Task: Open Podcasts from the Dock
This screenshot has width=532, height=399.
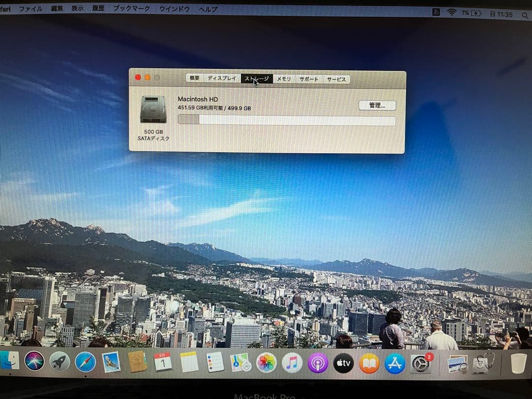Action: tap(317, 364)
